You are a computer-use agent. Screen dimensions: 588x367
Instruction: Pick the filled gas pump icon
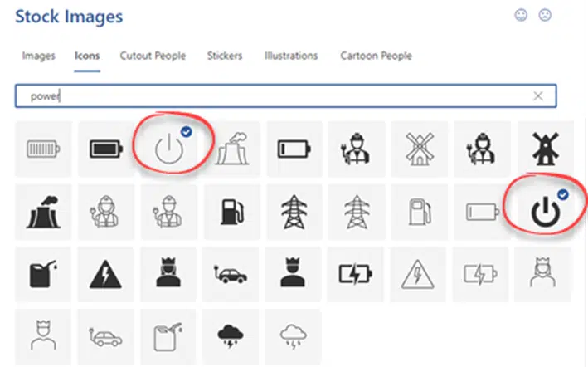click(x=231, y=212)
